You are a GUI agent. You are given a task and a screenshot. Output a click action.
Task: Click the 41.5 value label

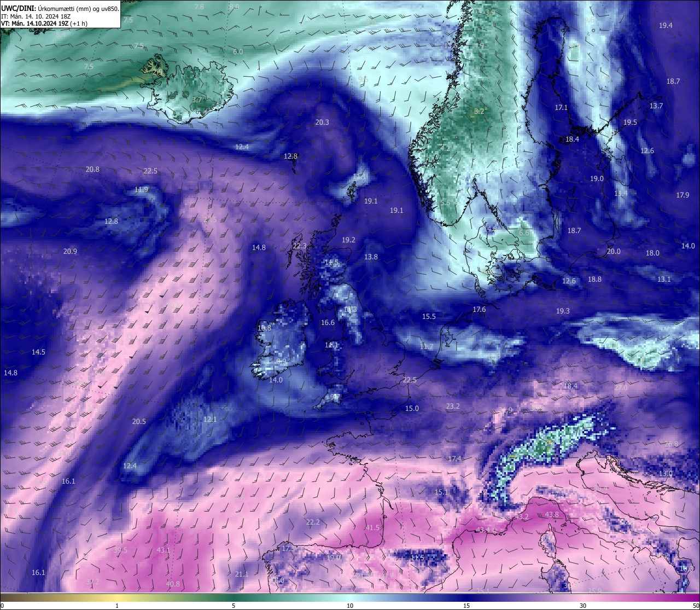point(372,527)
